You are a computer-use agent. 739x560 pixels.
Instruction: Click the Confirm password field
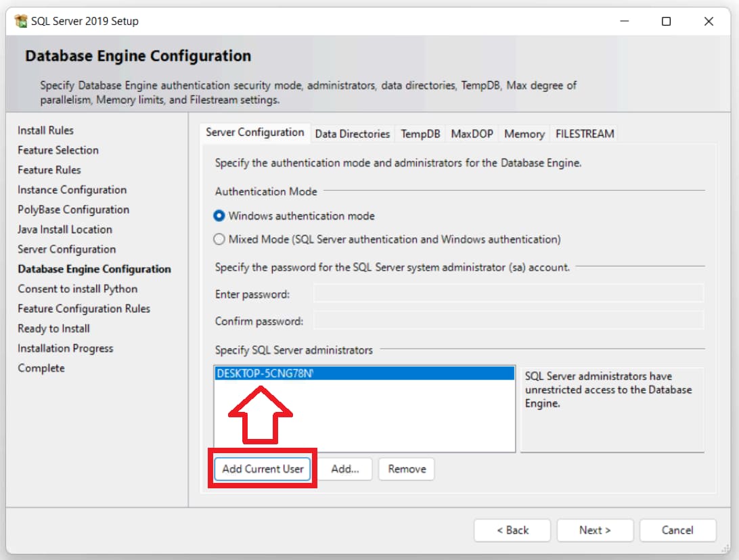point(508,321)
